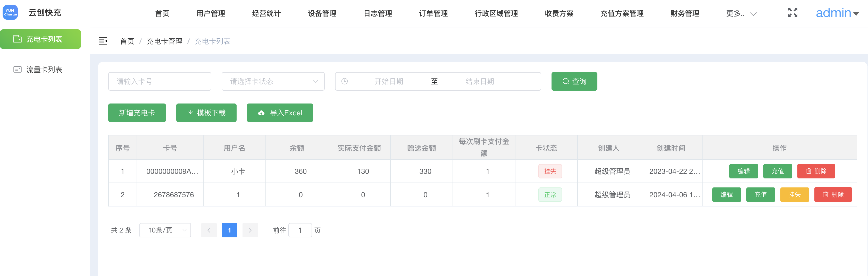Click the YUN Charge logo icon
Viewport: 868px width, 276px height.
(x=10, y=12)
